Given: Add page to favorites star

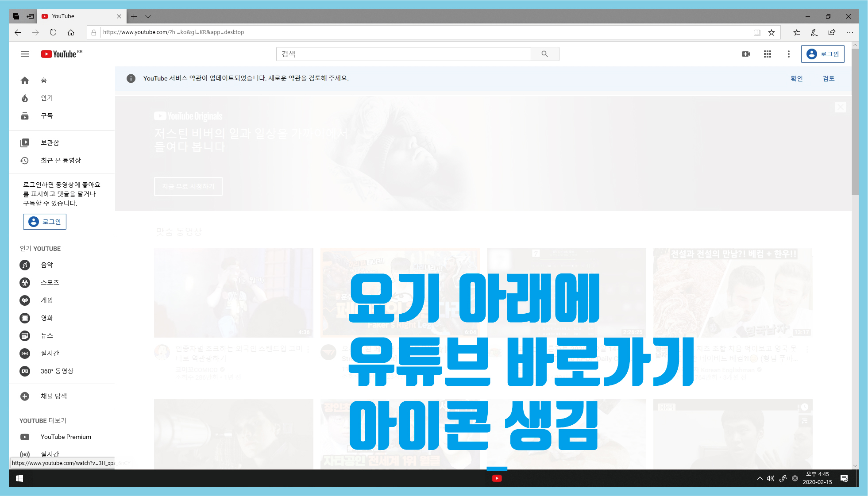Looking at the screenshot, I should (x=772, y=32).
